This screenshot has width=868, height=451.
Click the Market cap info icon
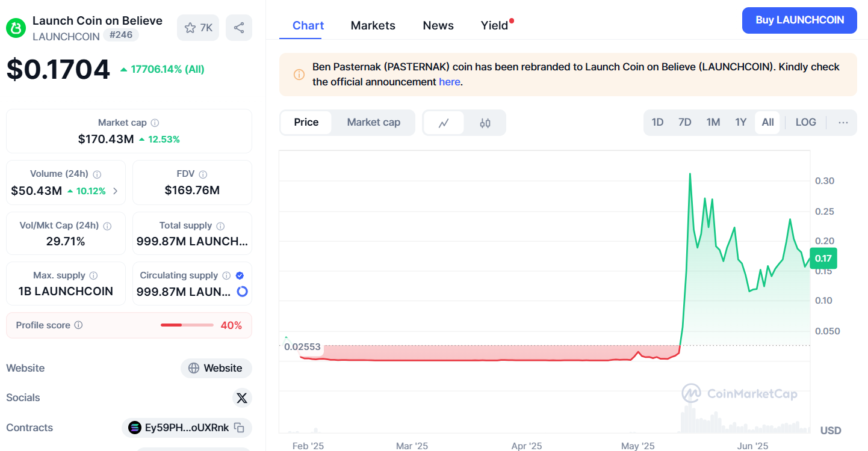coord(155,123)
